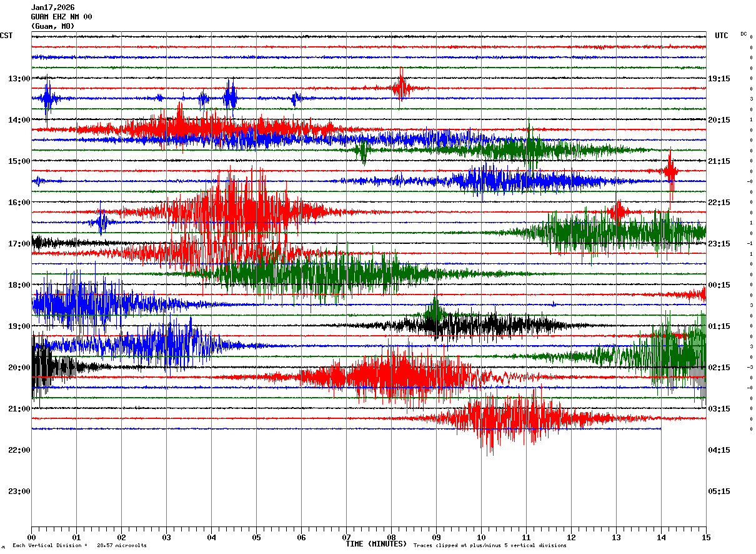Viewport: 756px width, 554px height.
Task: Click the CST timezone label
Action: pos(6,36)
